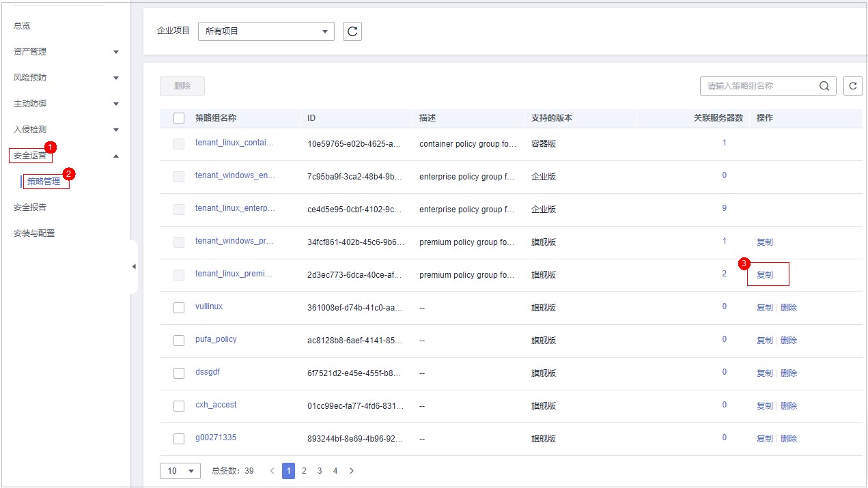Open 策略管理 in the sidebar
868x488 pixels.
pos(44,182)
